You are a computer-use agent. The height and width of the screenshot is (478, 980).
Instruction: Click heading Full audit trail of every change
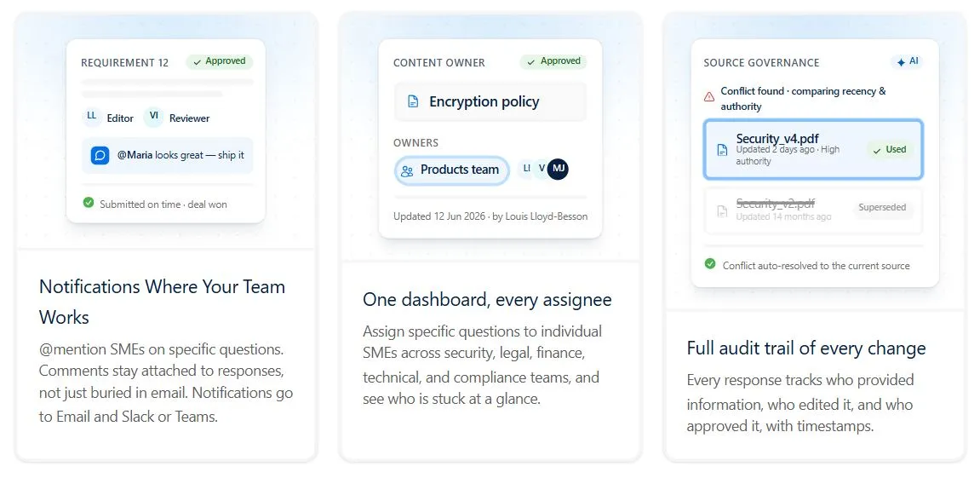pyautogui.click(x=806, y=348)
